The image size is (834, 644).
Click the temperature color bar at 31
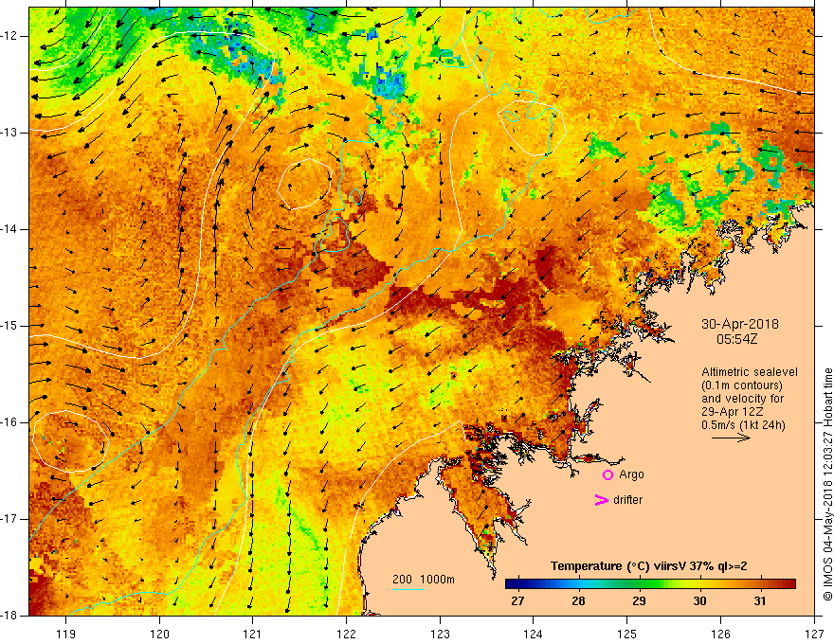tap(760, 584)
